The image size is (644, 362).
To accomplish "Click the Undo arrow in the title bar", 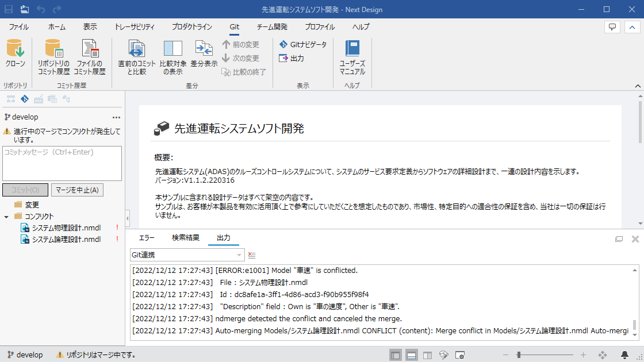I will click(x=41, y=9).
